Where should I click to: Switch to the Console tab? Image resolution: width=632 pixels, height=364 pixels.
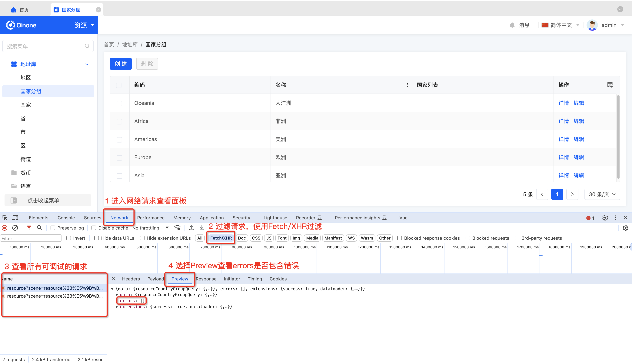tap(66, 218)
